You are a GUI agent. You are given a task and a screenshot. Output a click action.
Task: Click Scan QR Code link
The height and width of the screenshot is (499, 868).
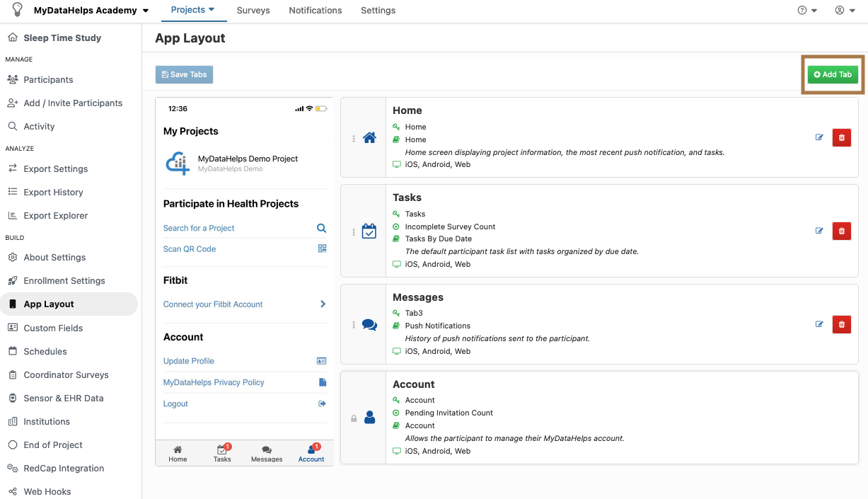tap(190, 249)
